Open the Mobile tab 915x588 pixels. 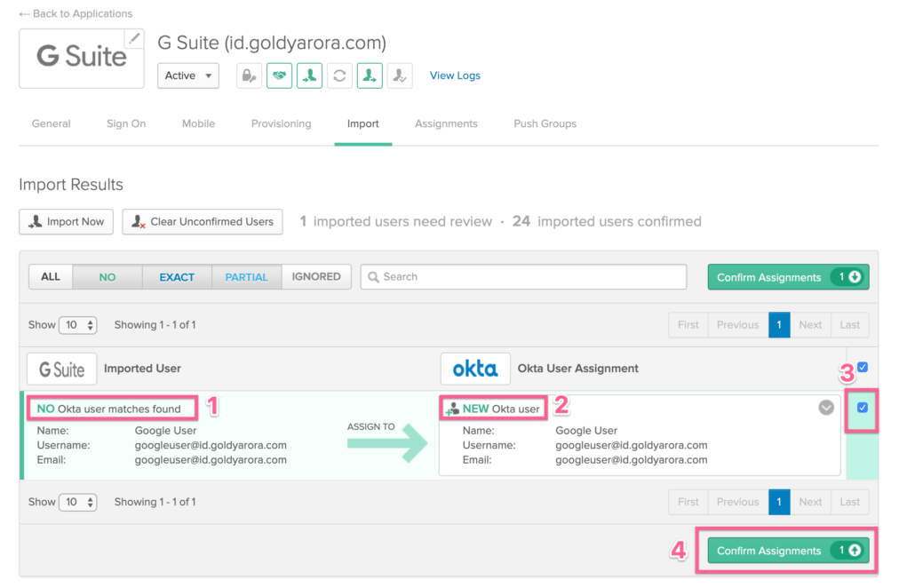coord(198,123)
